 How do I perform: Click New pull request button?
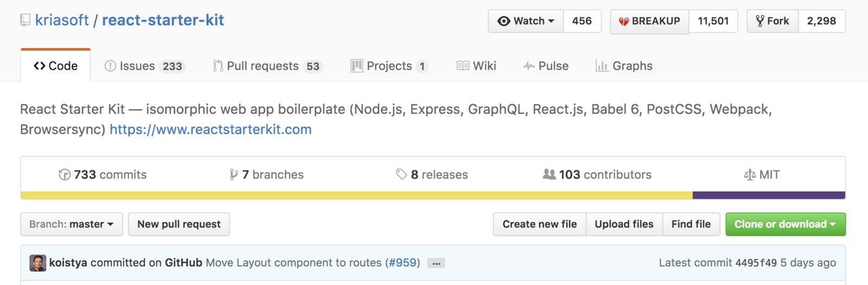pyautogui.click(x=179, y=224)
